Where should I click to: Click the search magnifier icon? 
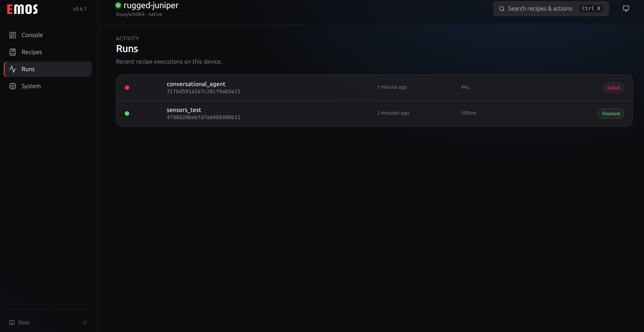coord(502,9)
